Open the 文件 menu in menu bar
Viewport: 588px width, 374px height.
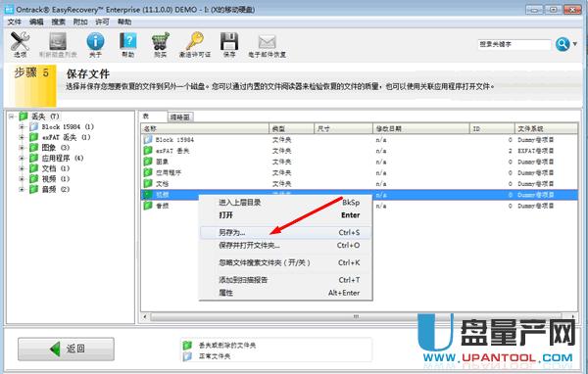pos(15,23)
